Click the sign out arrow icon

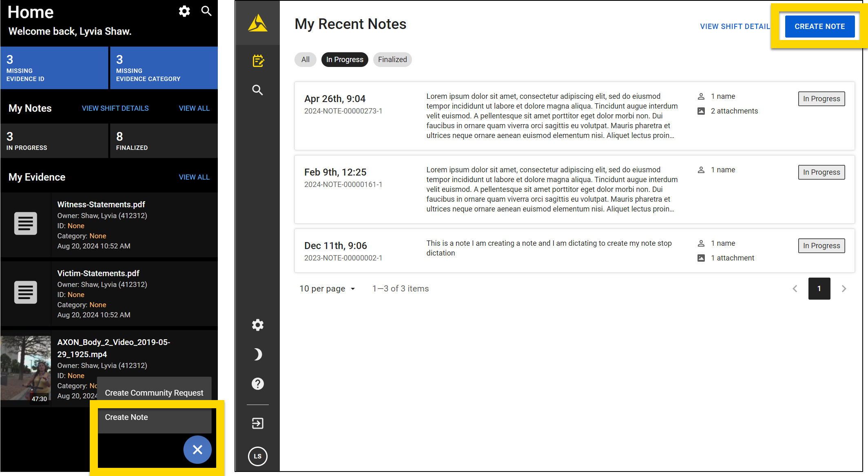257,423
